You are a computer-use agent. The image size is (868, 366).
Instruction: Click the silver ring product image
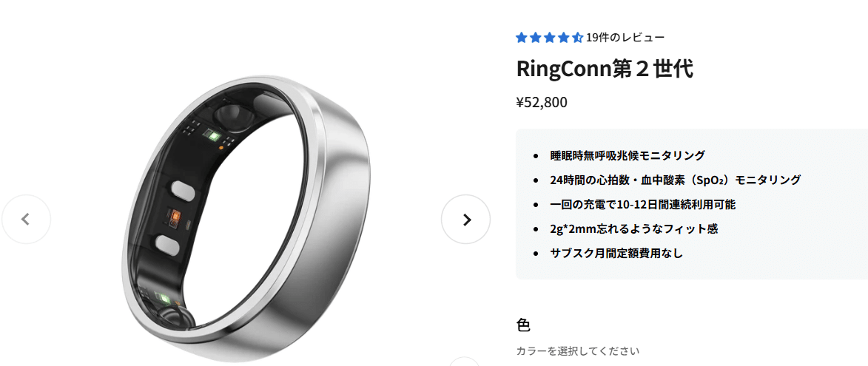pyautogui.click(x=246, y=218)
